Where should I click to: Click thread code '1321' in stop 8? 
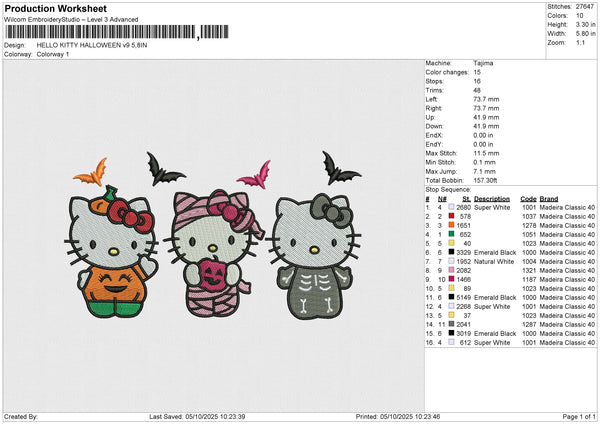[x=529, y=270]
